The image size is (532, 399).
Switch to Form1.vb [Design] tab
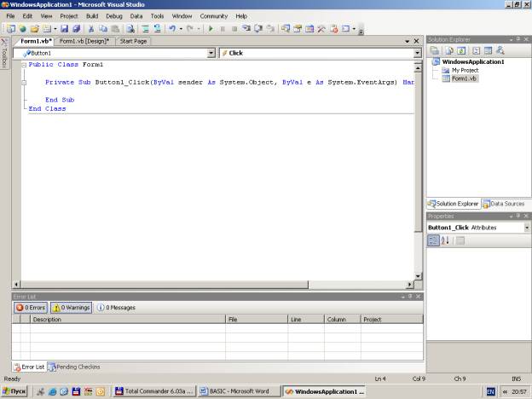point(84,41)
